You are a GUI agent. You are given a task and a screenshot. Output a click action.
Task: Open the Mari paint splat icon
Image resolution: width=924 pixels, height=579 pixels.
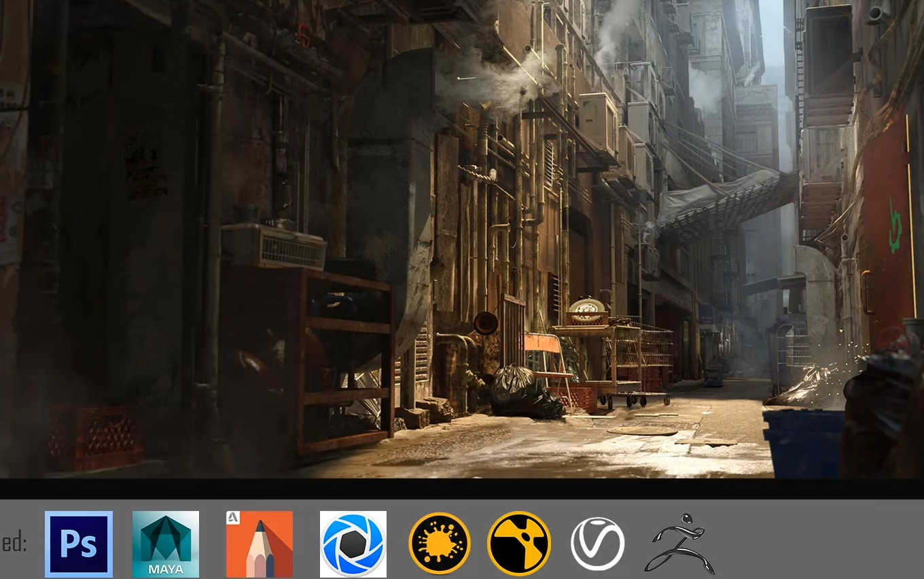click(x=440, y=544)
